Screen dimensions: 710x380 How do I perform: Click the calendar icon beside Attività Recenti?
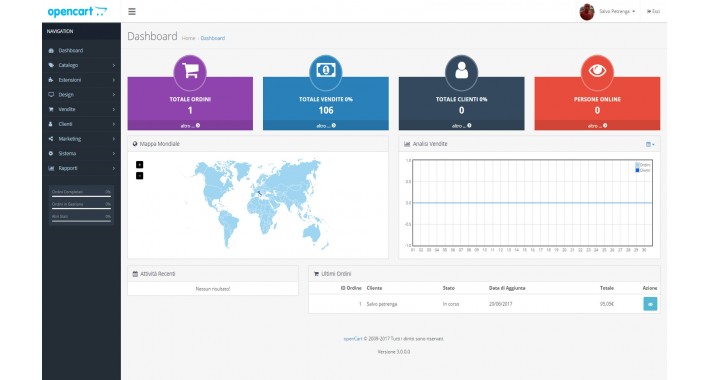[x=135, y=274]
